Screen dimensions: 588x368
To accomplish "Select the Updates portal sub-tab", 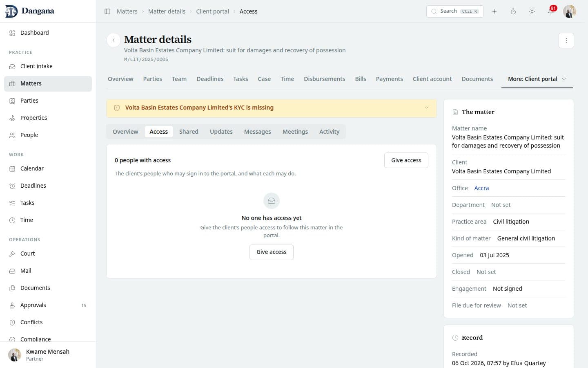I will coord(221,132).
